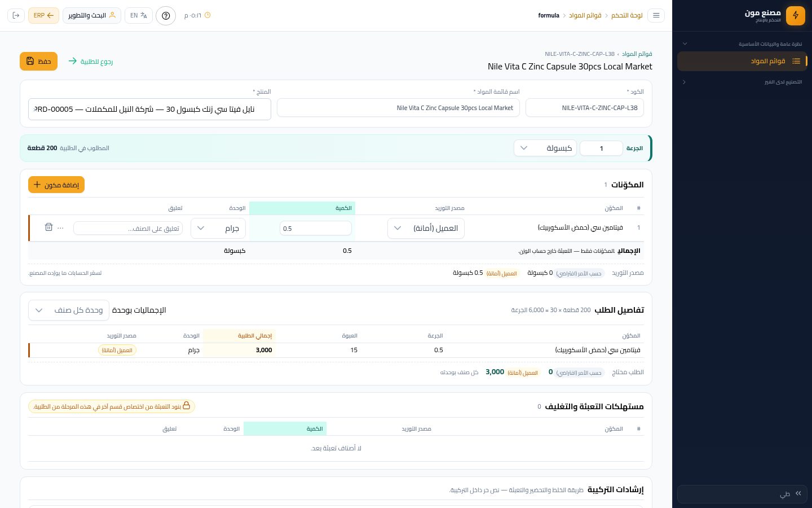
Task: Click the 3,000 total value in order row
Action: (264, 350)
